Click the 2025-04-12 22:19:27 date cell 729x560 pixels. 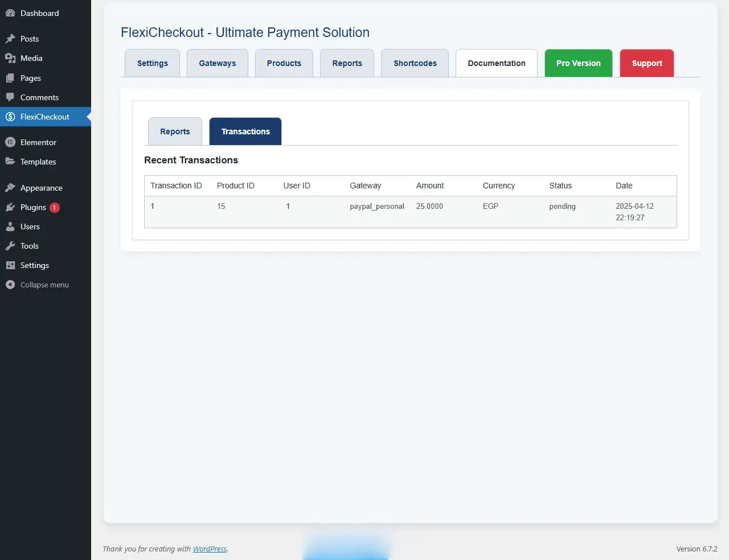coord(634,212)
